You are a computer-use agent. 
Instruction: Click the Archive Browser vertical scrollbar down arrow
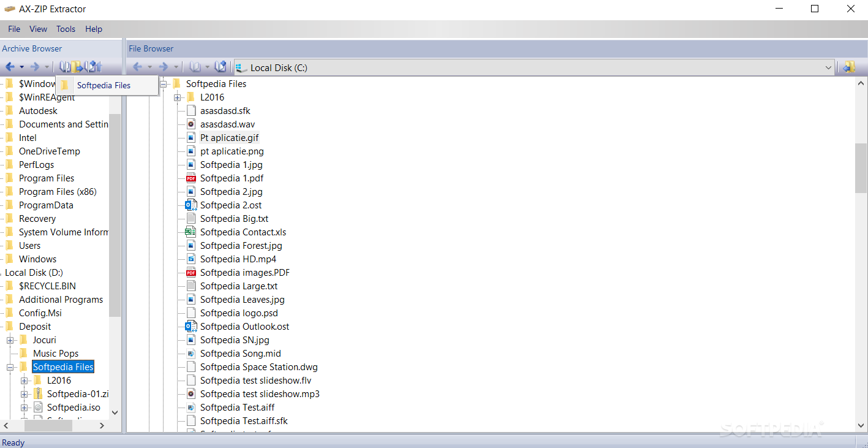(115, 413)
